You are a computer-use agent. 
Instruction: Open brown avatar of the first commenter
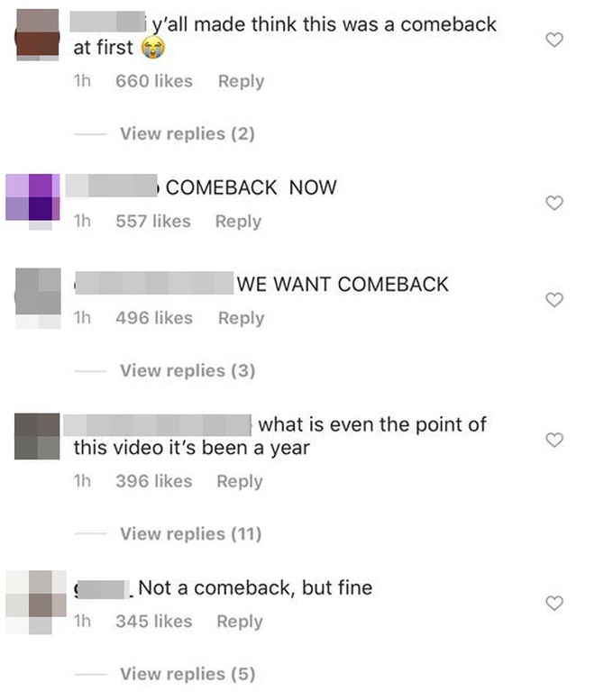37,35
